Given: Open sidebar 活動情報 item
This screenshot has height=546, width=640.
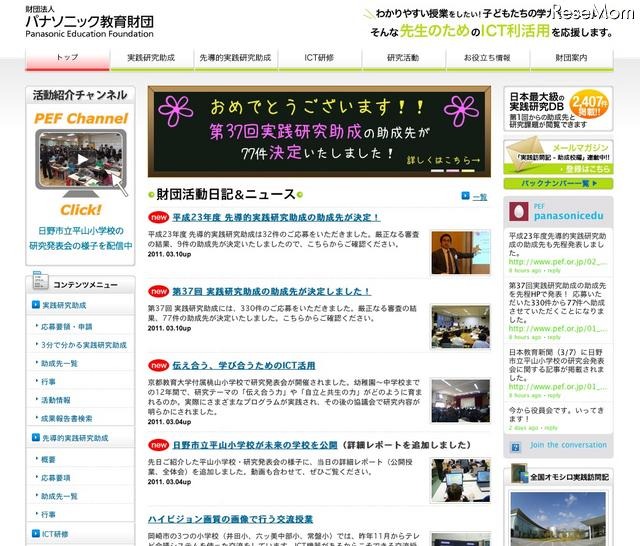Looking at the screenshot, I should pos(56,400).
